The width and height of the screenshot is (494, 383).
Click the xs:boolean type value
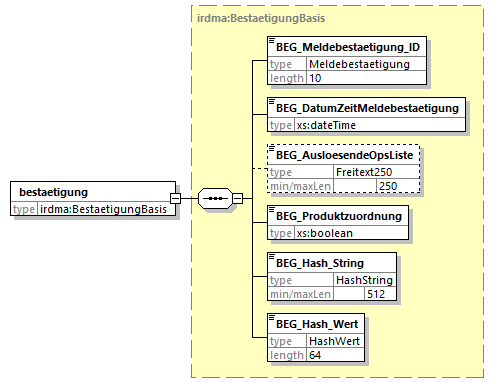(325, 233)
